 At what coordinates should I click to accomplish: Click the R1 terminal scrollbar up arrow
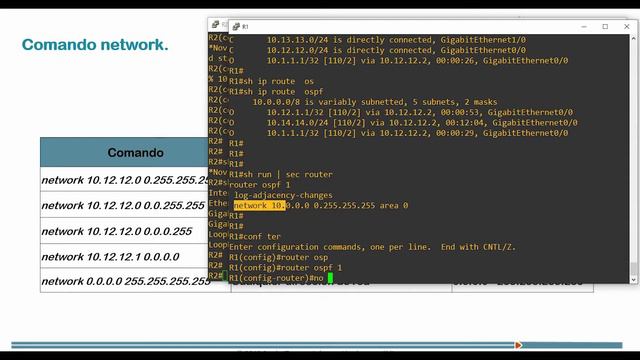(633, 38)
